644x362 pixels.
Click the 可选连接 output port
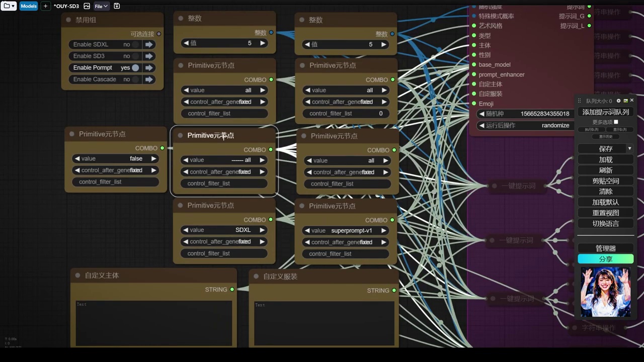159,34
